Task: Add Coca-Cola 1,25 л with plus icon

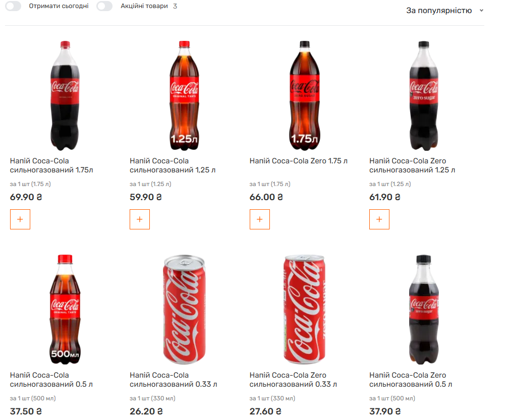Action: pos(140,219)
